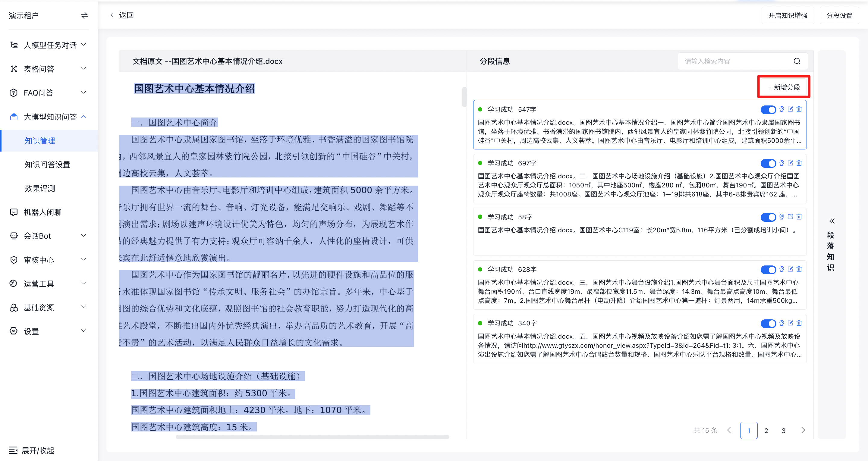The width and height of the screenshot is (868, 461).
Task: Delete the 340字 segment
Action: point(799,323)
